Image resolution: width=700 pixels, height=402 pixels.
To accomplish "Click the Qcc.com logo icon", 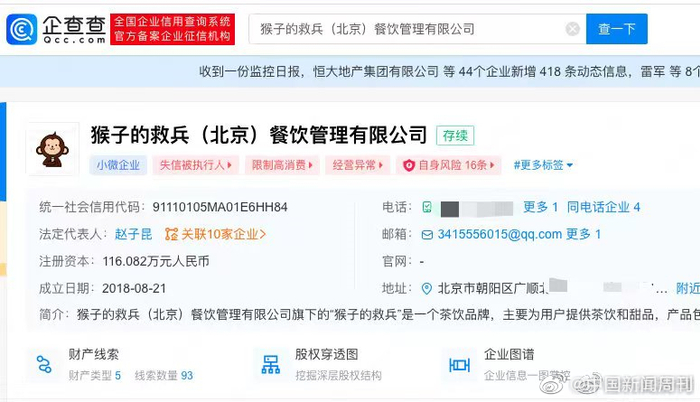I will (x=21, y=29).
